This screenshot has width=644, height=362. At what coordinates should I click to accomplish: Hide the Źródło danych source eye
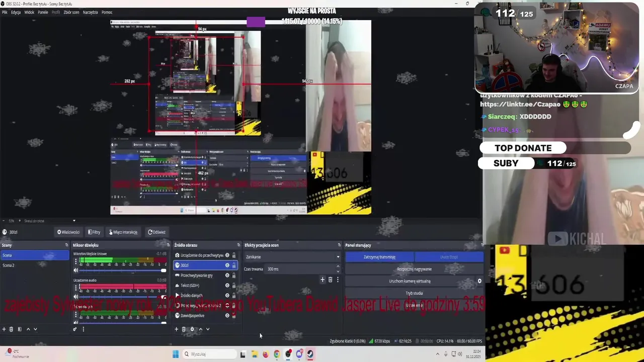tap(227, 296)
